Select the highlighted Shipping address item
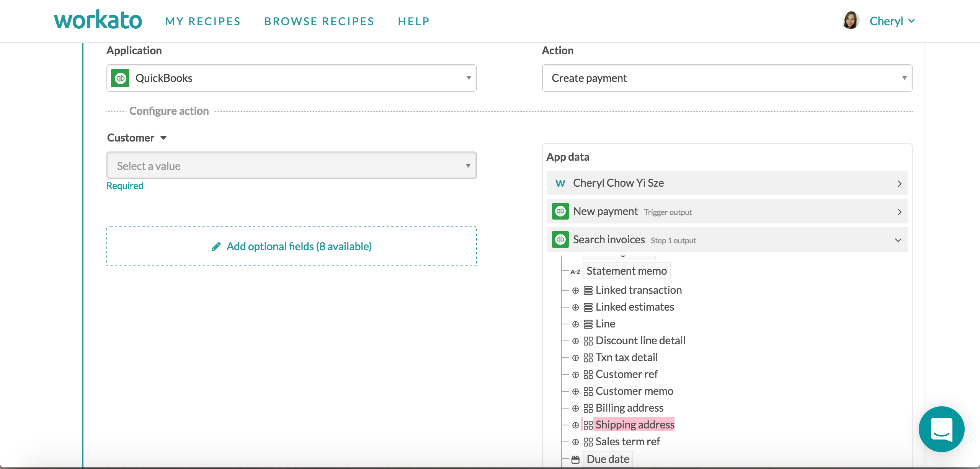Viewport: 980px width, 469px height. [x=635, y=425]
